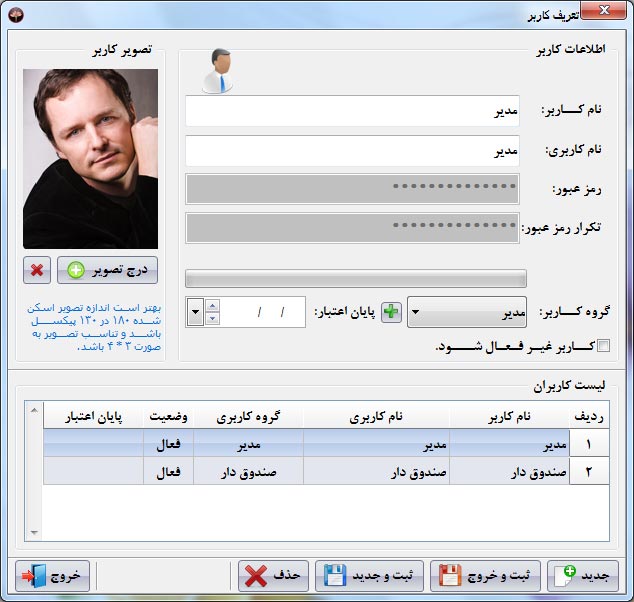634x602 pixels.
Task: Click the user list scrollbar up arrow
Action: pos(34,410)
